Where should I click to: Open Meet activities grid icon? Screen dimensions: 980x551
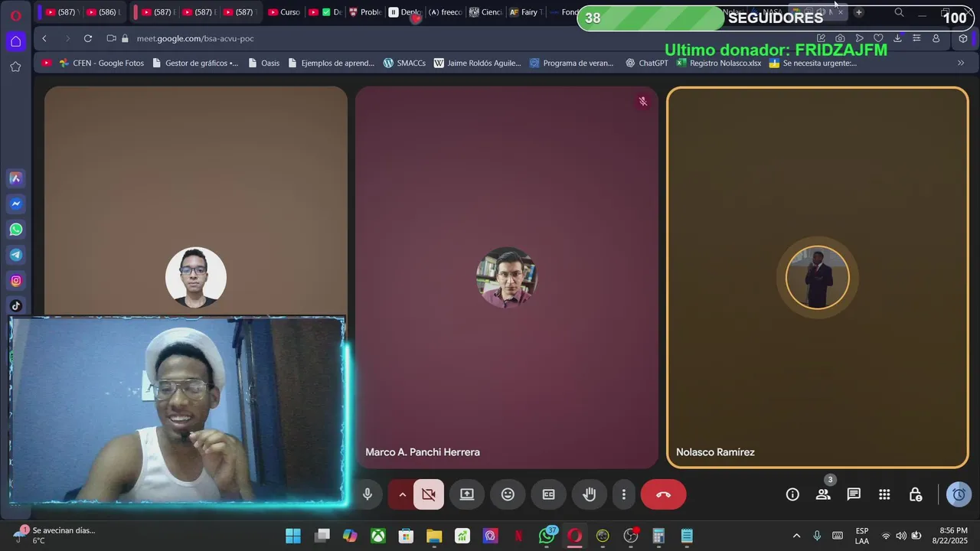884,494
